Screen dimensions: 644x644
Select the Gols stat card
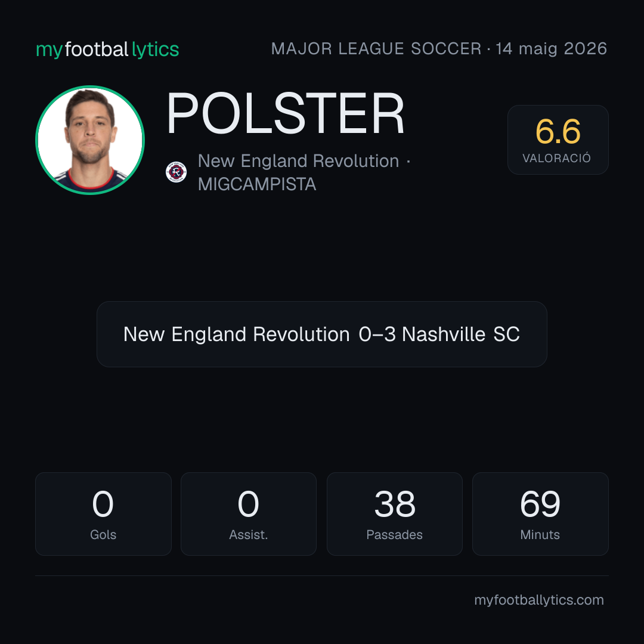tap(103, 514)
